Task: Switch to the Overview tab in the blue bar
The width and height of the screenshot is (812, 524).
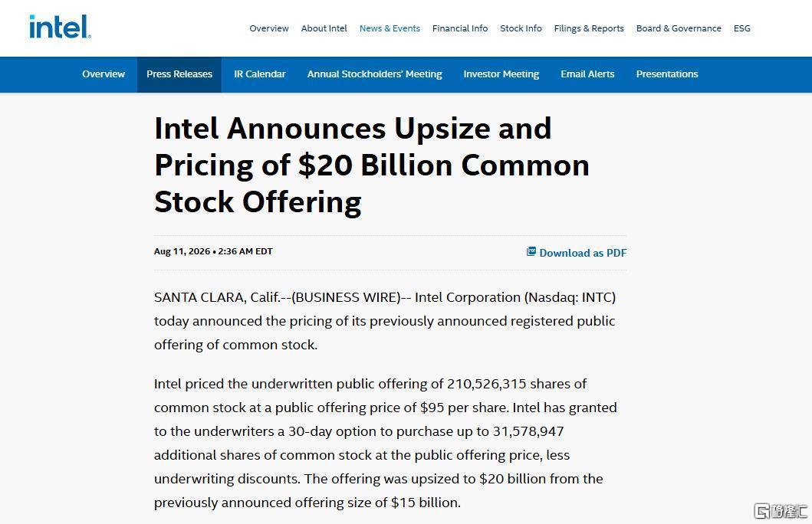Action: click(104, 74)
